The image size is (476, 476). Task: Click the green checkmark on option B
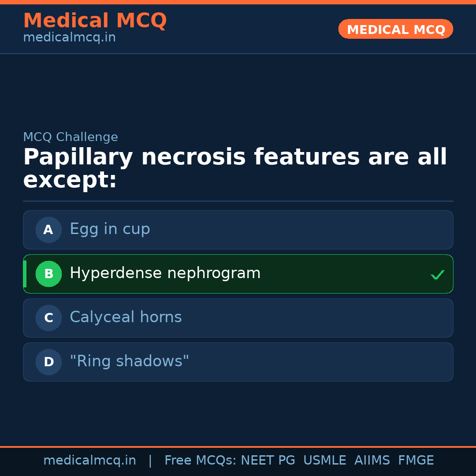click(437, 275)
